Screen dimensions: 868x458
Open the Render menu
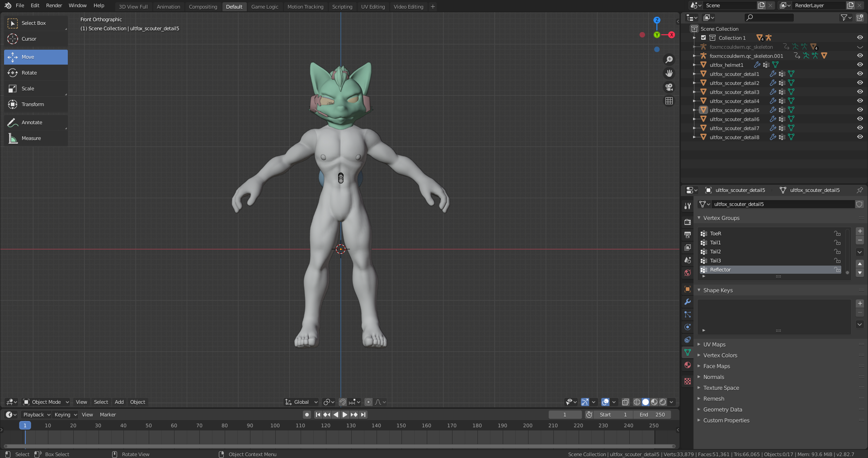(54, 5)
